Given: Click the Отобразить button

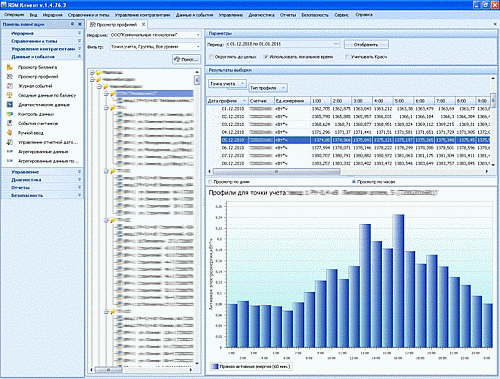Looking at the screenshot, I should 366,44.
